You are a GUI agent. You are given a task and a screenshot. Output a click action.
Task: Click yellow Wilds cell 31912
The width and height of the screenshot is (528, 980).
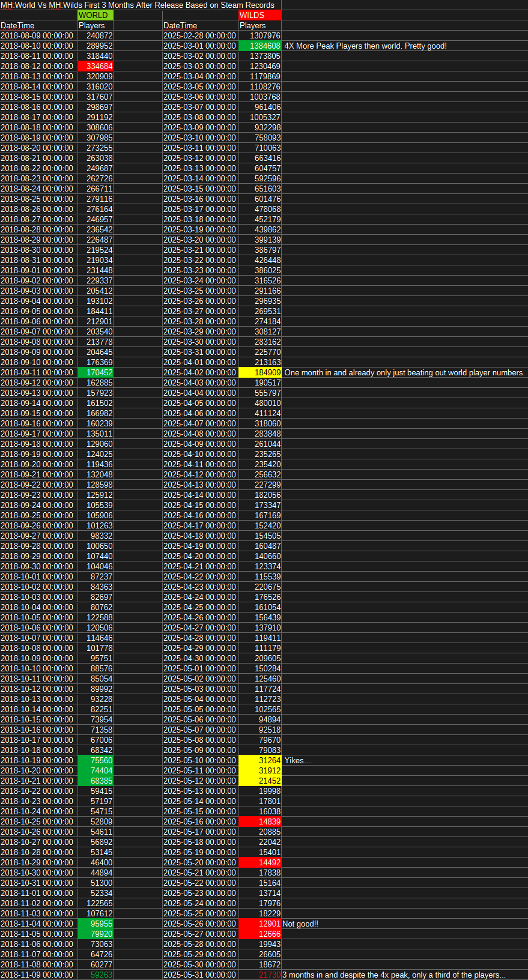[x=260, y=770]
